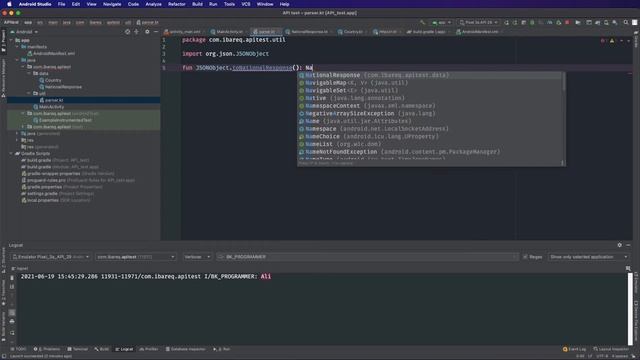Open Project panel gear settings

tap(147, 32)
